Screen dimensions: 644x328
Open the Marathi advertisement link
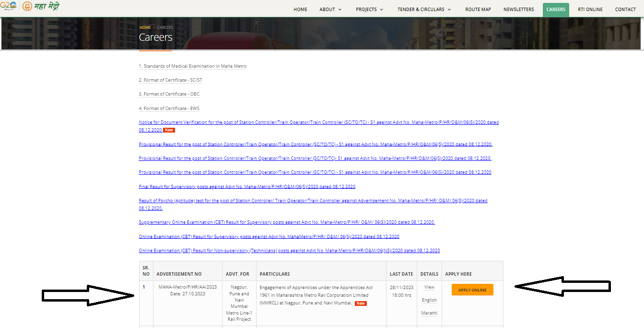coord(429,313)
